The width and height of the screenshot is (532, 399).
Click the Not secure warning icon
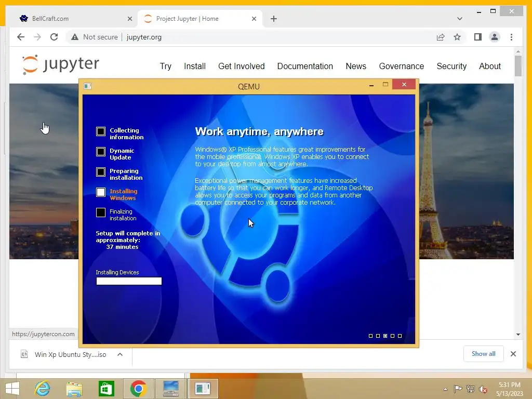pyautogui.click(x=75, y=37)
